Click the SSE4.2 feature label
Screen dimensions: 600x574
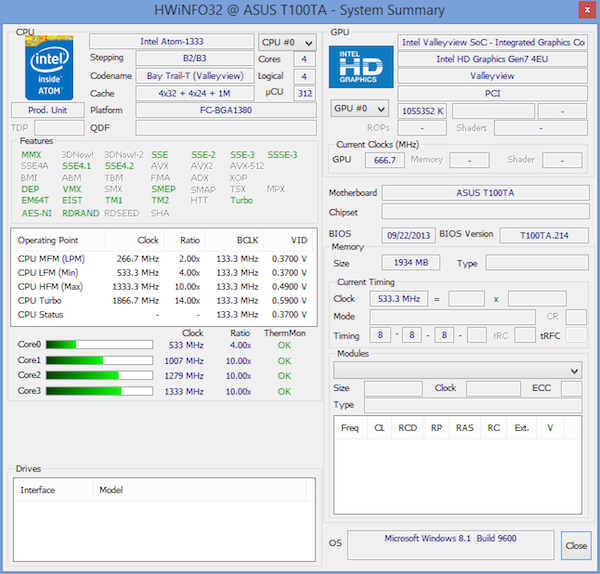click(x=119, y=166)
